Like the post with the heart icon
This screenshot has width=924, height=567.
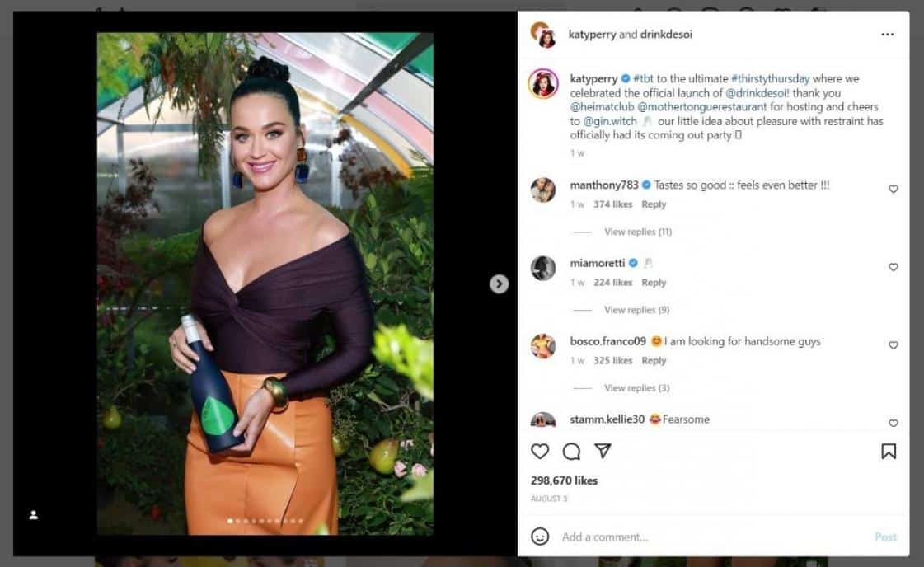click(x=540, y=452)
